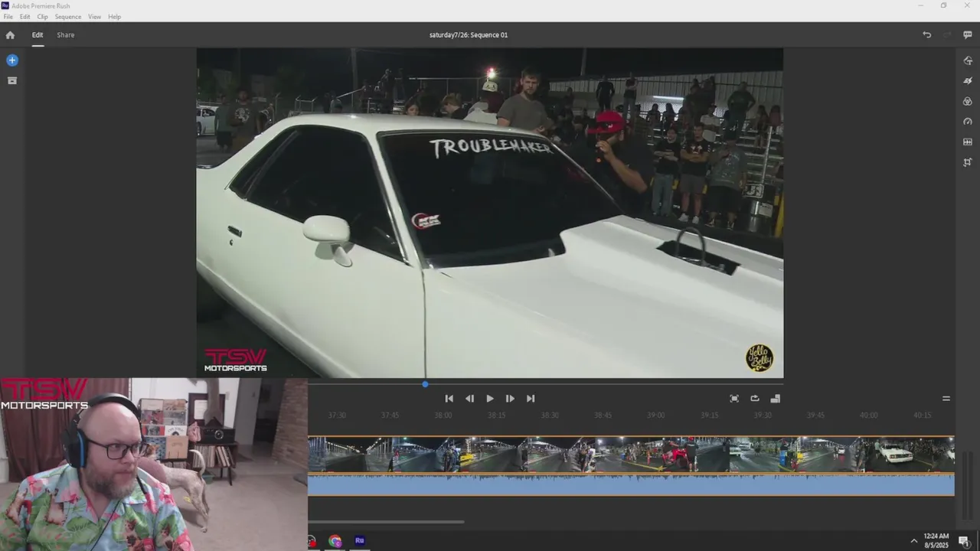The height and width of the screenshot is (551, 980).
Task: Click the video preview monitor
Action: pyautogui.click(x=490, y=213)
